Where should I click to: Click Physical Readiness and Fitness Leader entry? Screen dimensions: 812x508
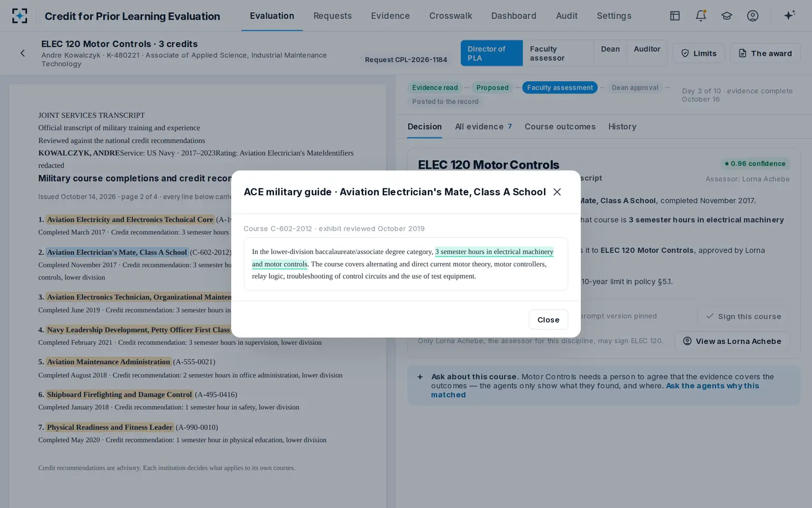pyautogui.click(x=109, y=427)
